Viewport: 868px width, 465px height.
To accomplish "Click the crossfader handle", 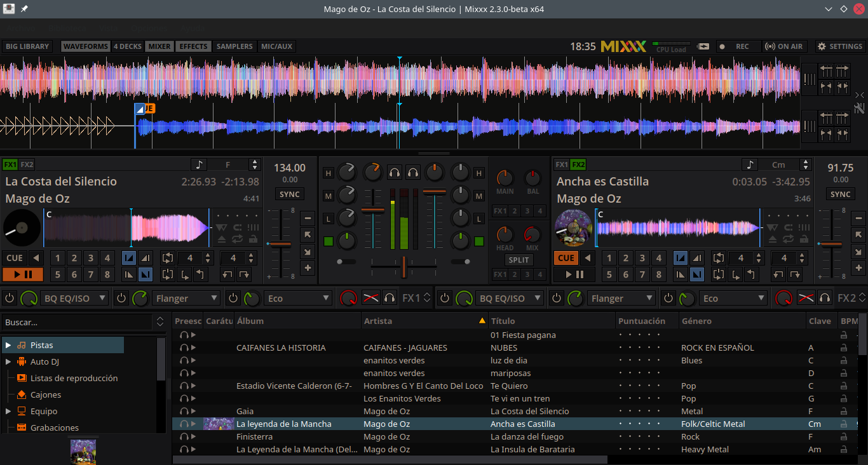I will 403,266.
